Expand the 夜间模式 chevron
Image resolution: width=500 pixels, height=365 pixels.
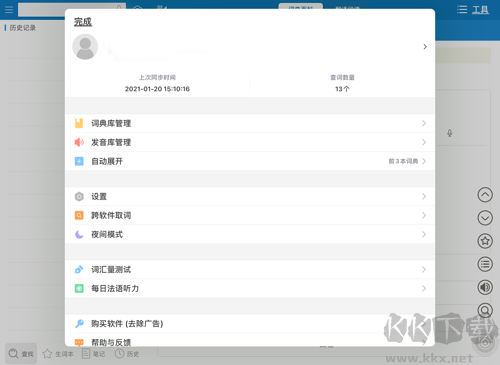pos(424,234)
